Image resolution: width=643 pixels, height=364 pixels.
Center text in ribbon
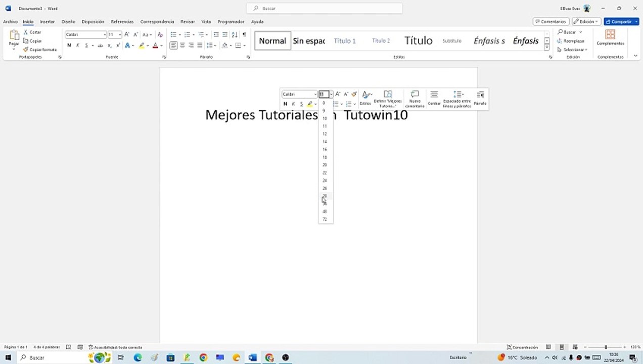[182, 45]
